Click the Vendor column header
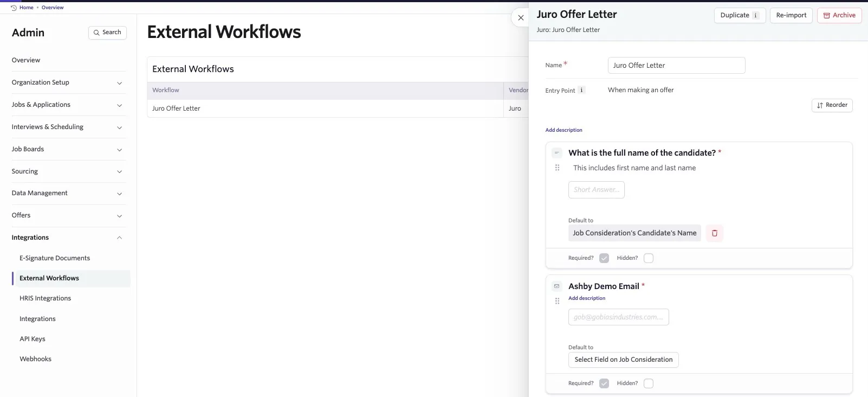The width and height of the screenshot is (868, 397). pos(516,90)
